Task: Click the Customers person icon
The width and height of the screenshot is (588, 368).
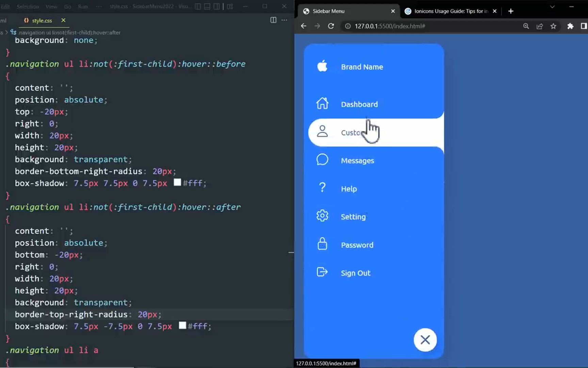Action: pyautogui.click(x=322, y=131)
